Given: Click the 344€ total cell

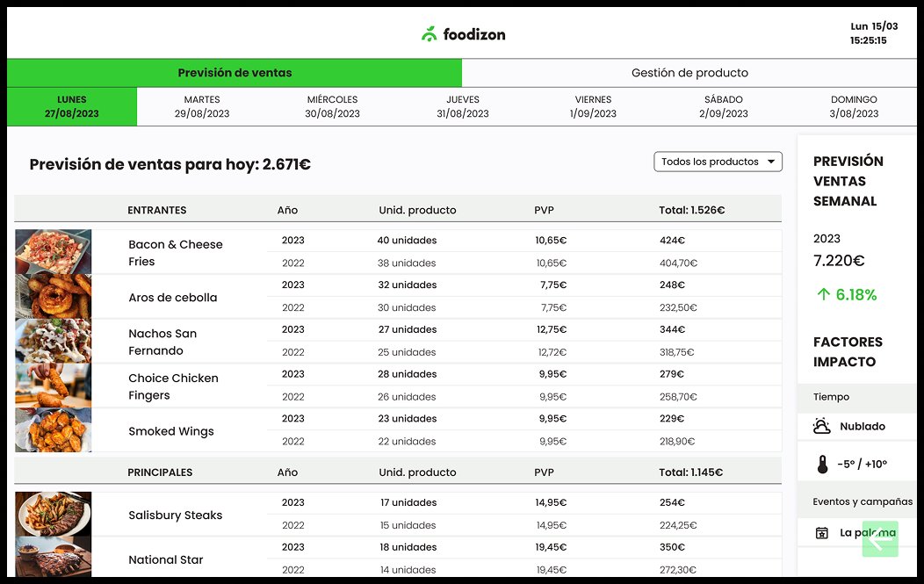Looking at the screenshot, I should [672, 329].
